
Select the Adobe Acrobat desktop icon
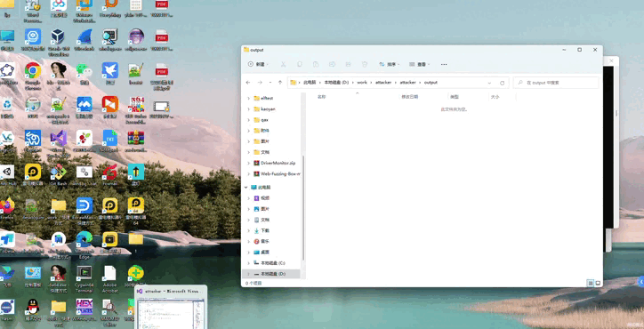point(109,279)
